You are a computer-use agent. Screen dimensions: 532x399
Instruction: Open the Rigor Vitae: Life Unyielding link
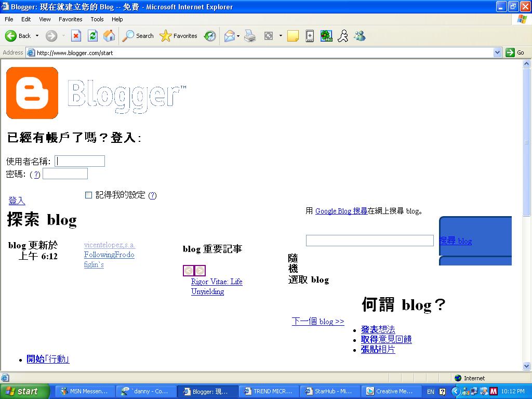pos(217,286)
